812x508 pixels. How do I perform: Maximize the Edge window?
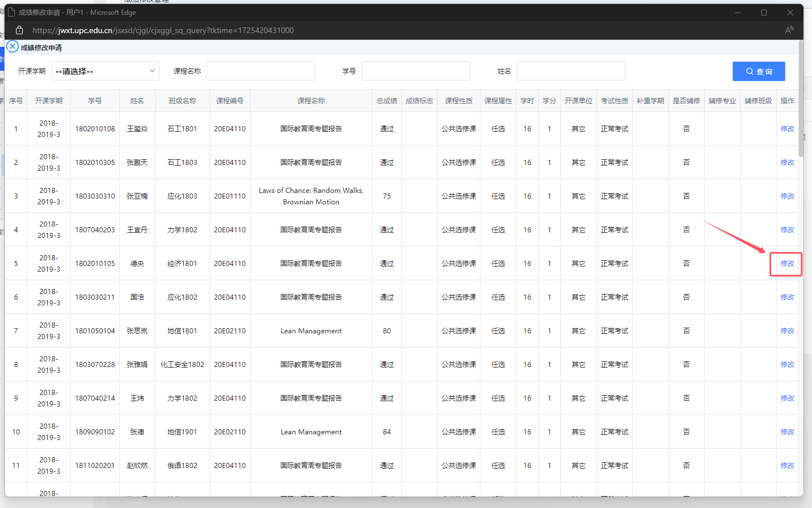coord(763,13)
